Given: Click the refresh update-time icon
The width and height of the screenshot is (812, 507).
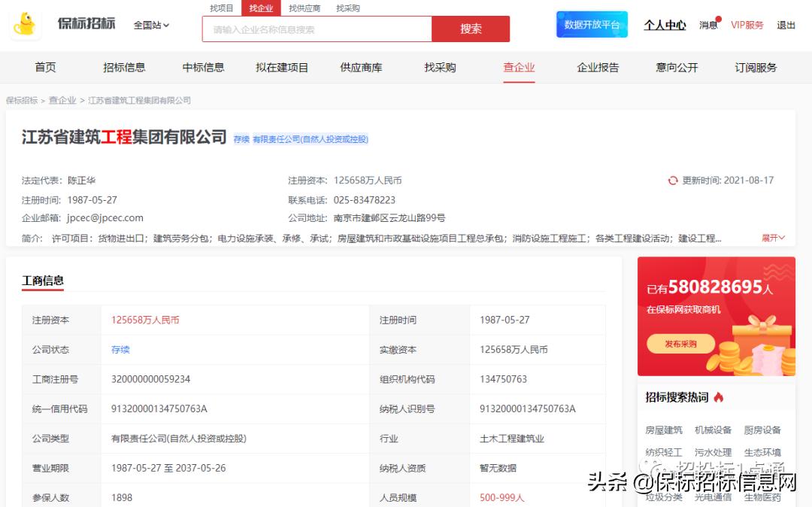Looking at the screenshot, I should point(673,181).
